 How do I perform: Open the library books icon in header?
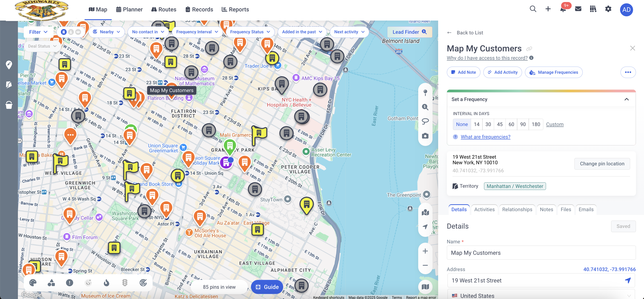click(593, 9)
